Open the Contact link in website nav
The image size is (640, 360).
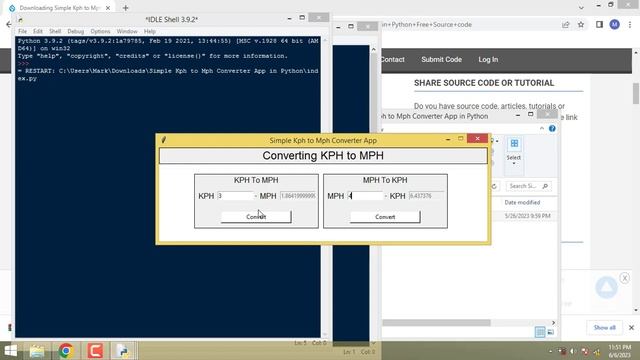click(393, 60)
